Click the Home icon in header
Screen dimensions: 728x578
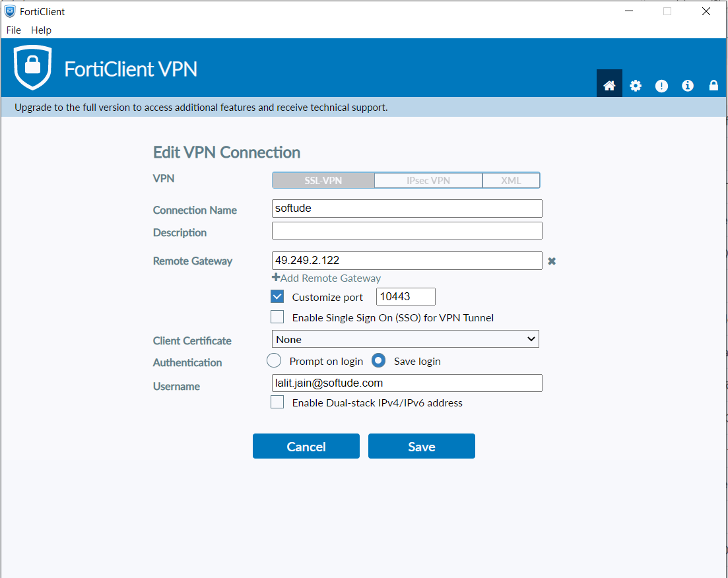tap(609, 85)
